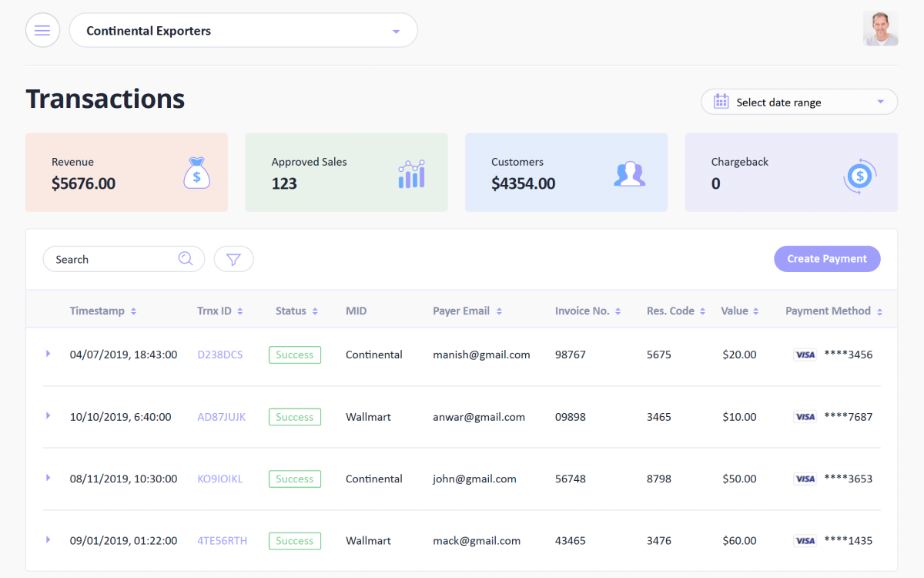
Task: Click the user profile avatar
Action: (x=880, y=29)
